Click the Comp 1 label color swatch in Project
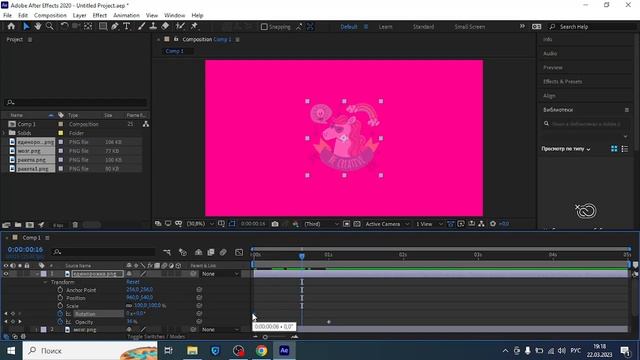The image size is (640, 360). point(61,124)
